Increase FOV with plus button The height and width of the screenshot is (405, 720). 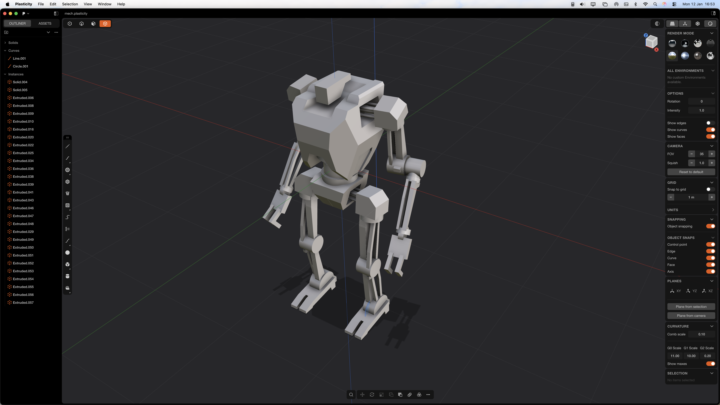click(x=711, y=154)
